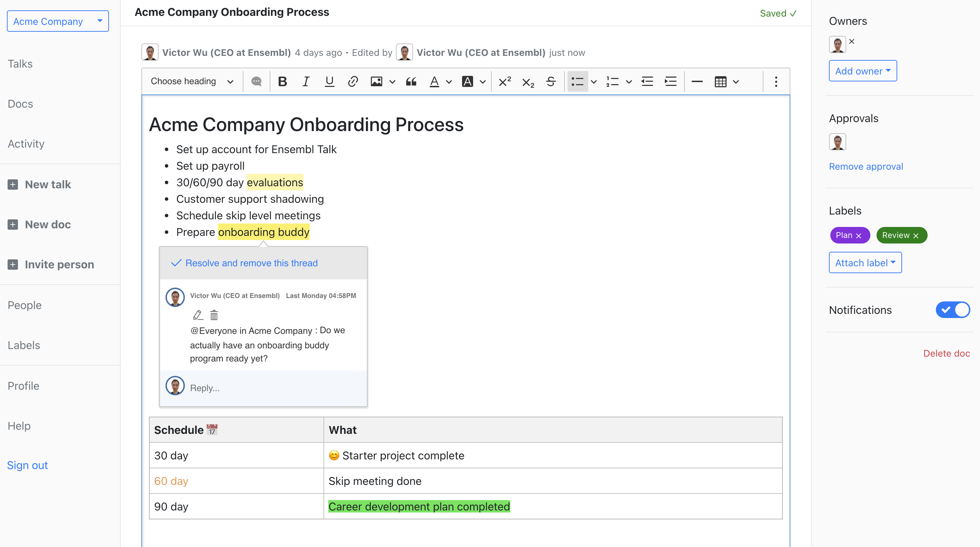The image size is (980, 547).
Task: Click the Sign out link
Action: [27, 465]
